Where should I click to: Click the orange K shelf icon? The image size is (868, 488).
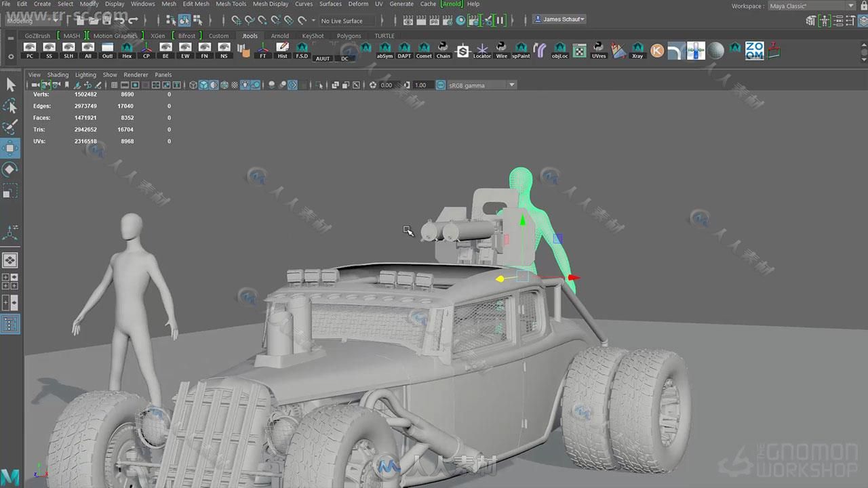tap(656, 50)
